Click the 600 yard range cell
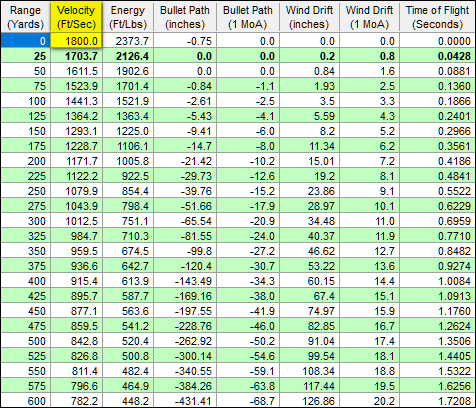 [x=26, y=400]
